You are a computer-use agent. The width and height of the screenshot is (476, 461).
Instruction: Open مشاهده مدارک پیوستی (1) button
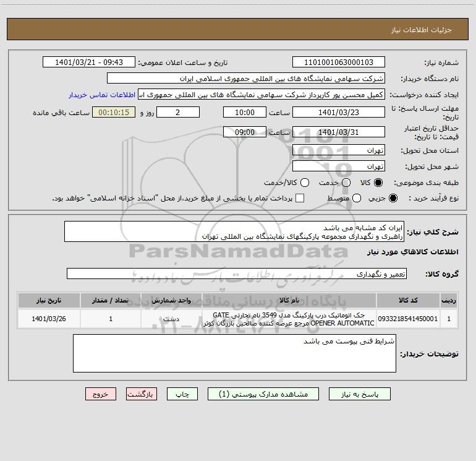click(x=263, y=394)
